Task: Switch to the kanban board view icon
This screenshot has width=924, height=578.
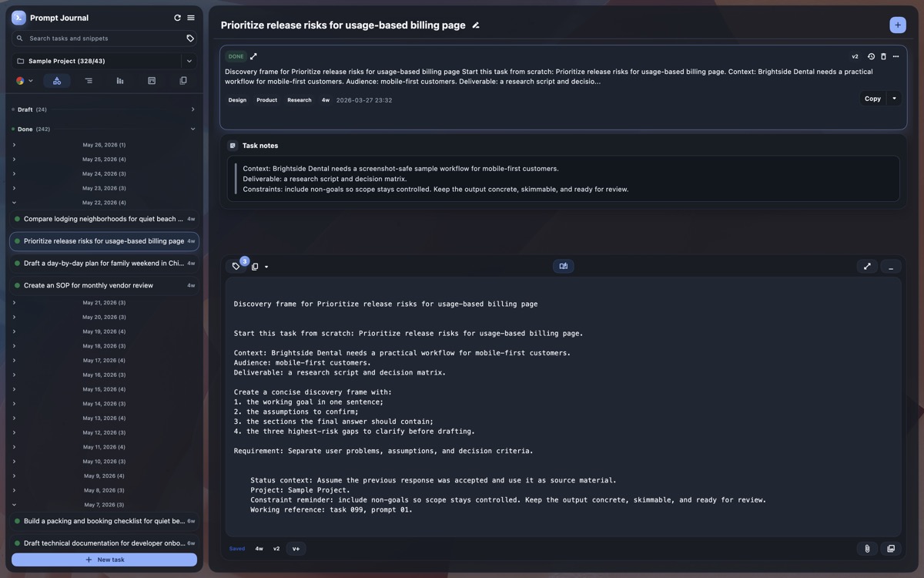Action: [152, 81]
